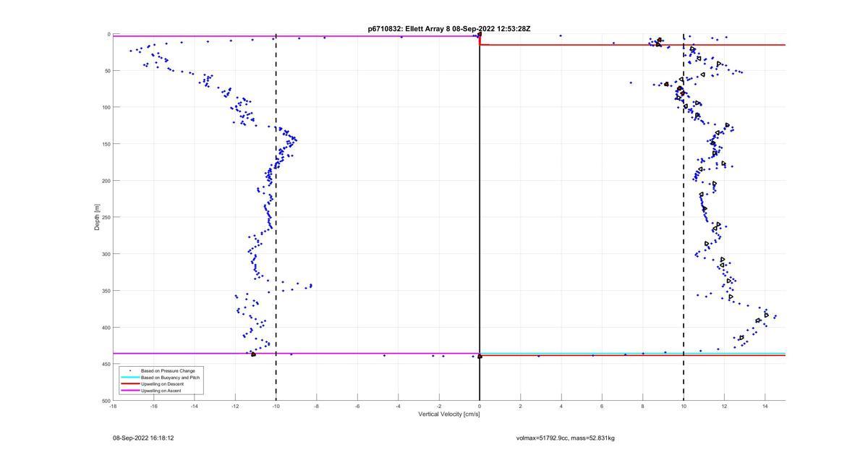
Task: Click depth axis tick label "300"
Action: (x=106, y=254)
